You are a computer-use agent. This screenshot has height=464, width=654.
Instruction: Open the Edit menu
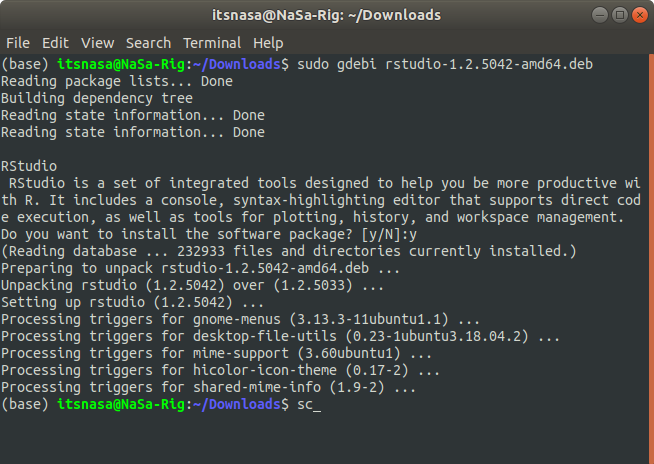[55, 43]
